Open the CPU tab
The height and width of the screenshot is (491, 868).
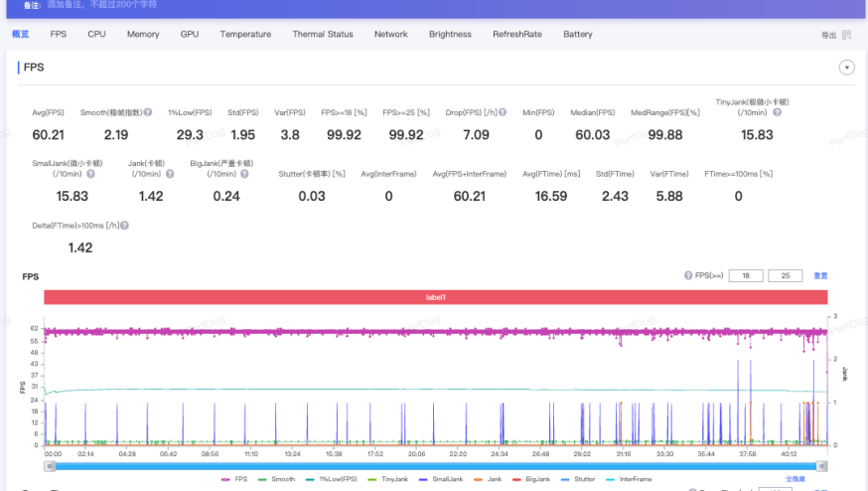tap(96, 35)
